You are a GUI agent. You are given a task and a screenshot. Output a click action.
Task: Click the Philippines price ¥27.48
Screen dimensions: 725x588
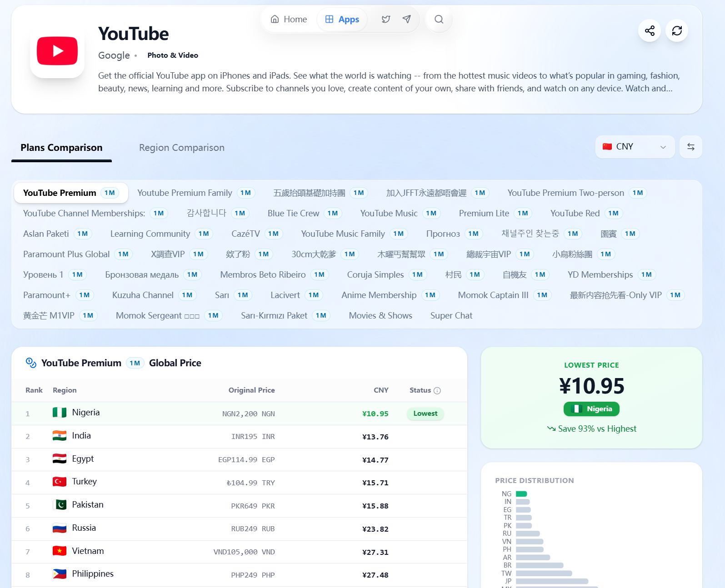coord(375,575)
